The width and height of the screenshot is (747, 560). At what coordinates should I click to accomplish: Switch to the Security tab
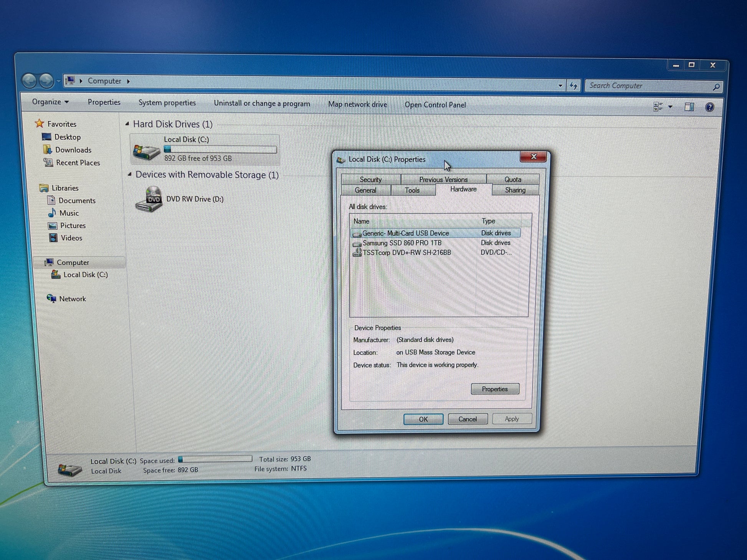[370, 180]
